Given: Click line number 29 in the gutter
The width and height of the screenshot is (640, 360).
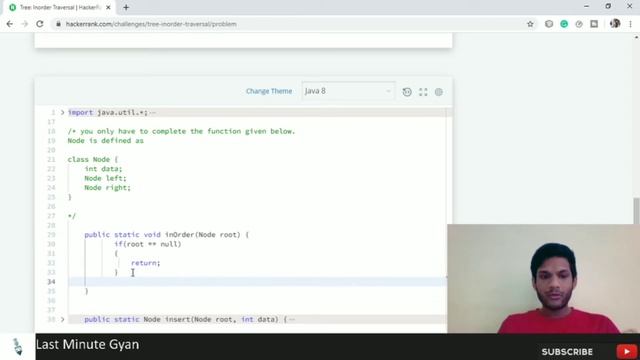Looking at the screenshot, I should [51, 235].
